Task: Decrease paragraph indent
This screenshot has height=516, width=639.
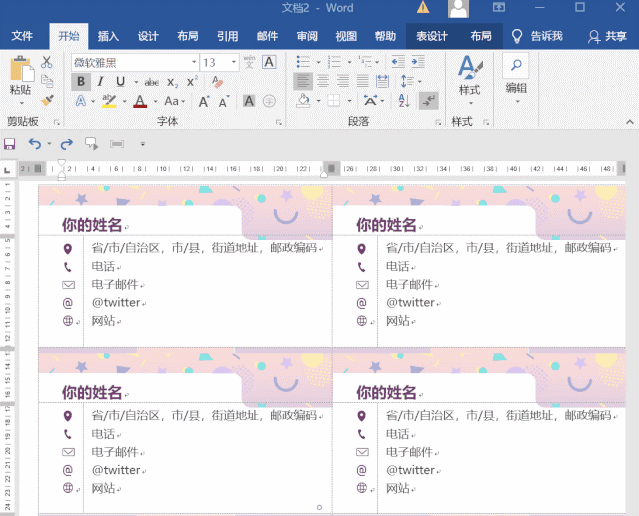Action: 398,62
